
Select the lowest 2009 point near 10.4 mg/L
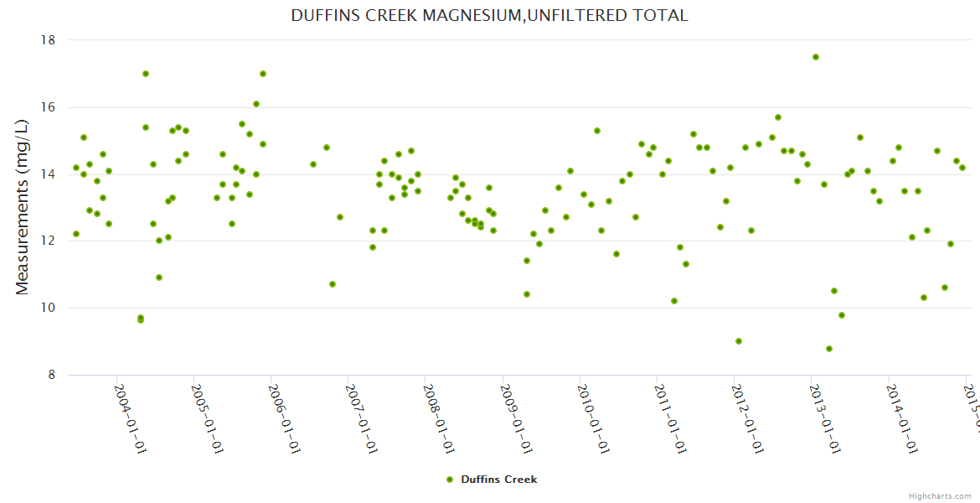(x=527, y=294)
